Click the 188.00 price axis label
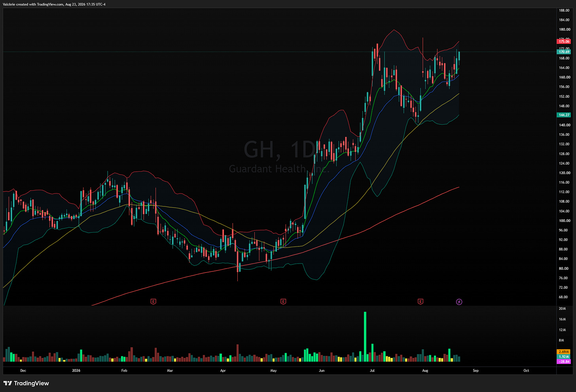The image size is (576, 392). 564,10
